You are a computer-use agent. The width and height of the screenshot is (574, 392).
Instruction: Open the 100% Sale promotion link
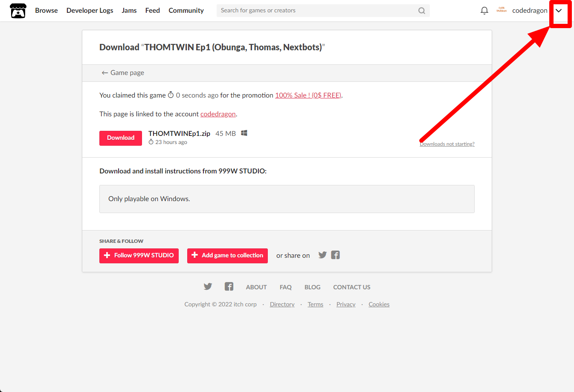(x=308, y=95)
